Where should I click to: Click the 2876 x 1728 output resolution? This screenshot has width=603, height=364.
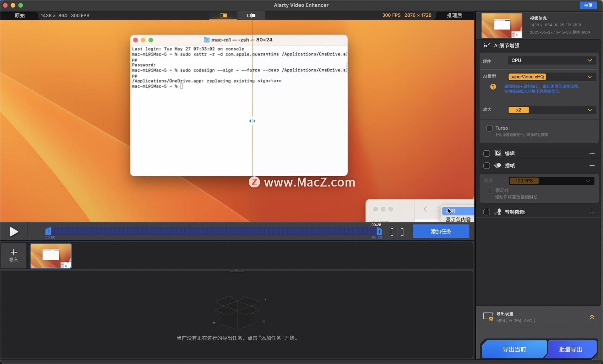(418, 15)
